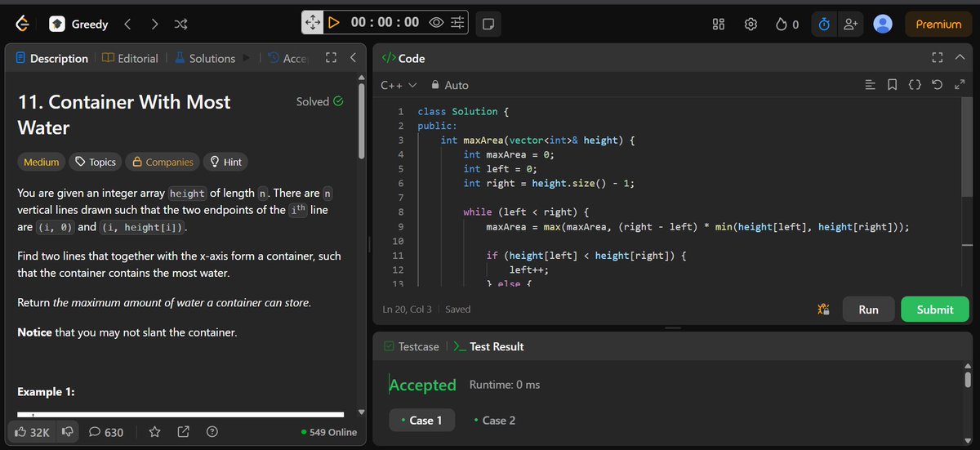The height and width of the screenshot is (450, 980).
Task: Open settings gear in top bar
Action: point(751,25)
